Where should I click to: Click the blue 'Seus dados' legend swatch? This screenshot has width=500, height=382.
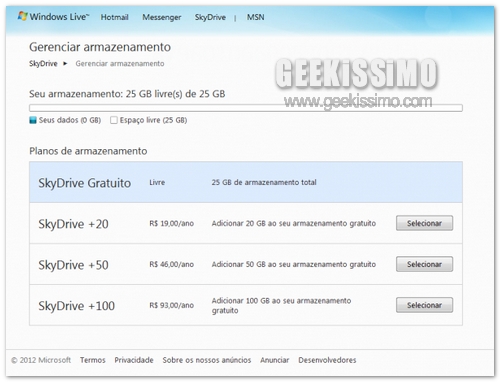pyautogui.click(x=33, y=120)
